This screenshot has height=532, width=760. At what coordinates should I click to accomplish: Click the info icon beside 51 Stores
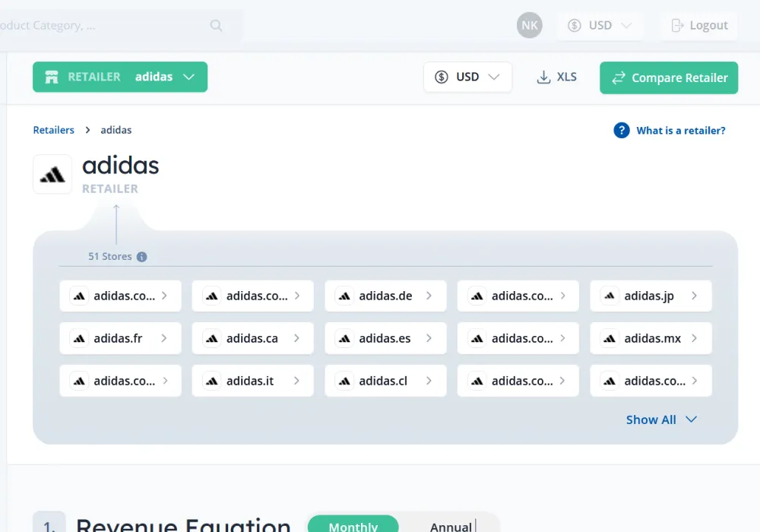pos(141,257)
